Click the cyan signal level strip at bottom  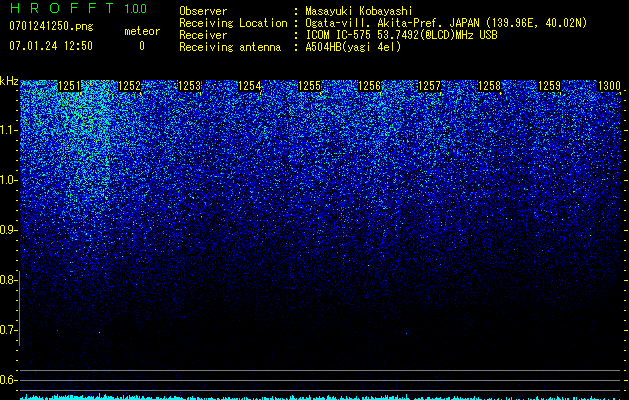click(x=321, y=397)
